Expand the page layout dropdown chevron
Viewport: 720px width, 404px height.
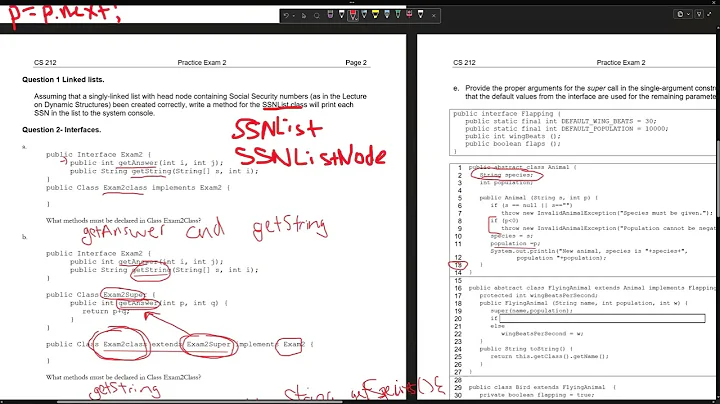pos(688,14)
